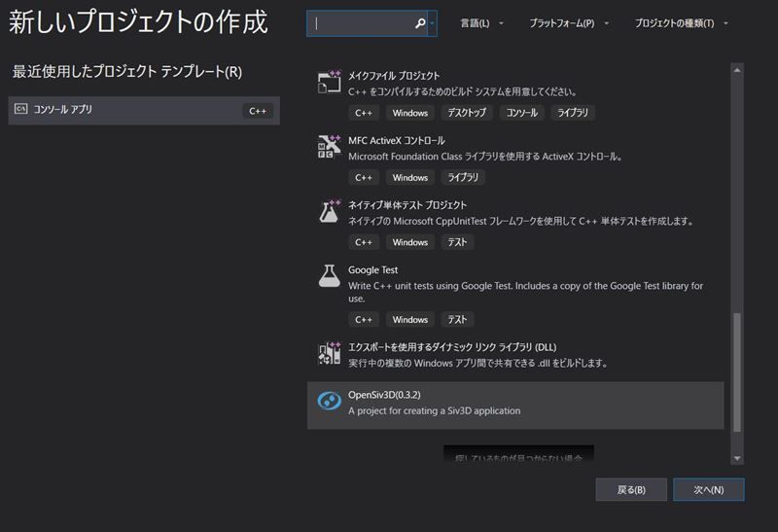This screenshot has width=778, height=532.
Task: Click the Windows tag under ネイティブ単体テスト プロジェクト
Action: pos(410,241)
